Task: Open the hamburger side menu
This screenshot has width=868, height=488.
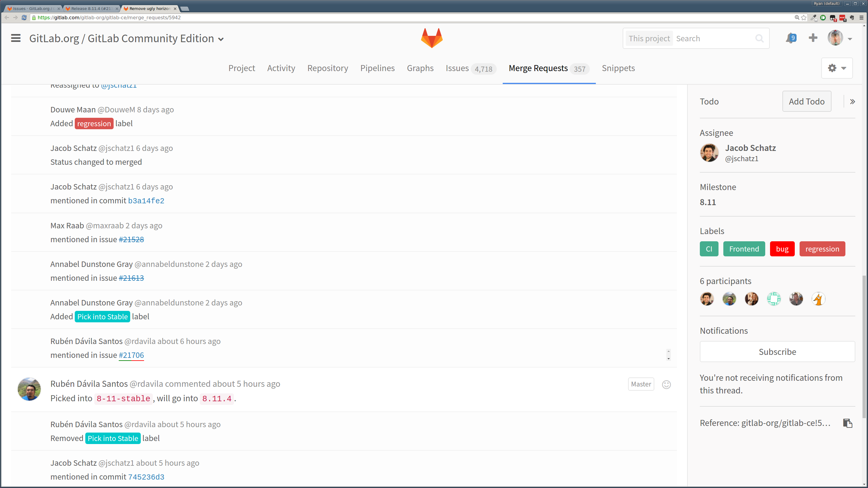Action: tap(15, 38)
